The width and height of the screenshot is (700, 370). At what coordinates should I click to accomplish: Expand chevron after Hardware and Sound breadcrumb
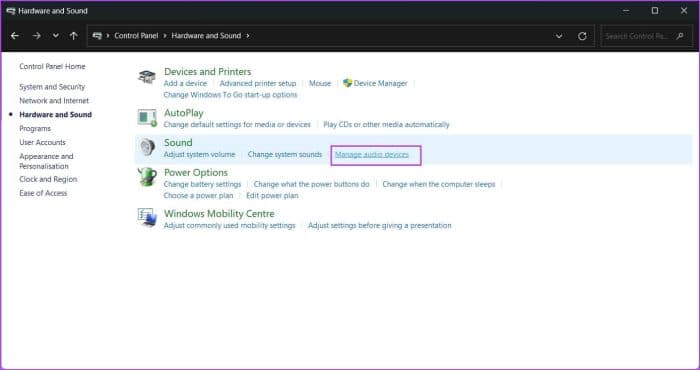coord(248,36)
